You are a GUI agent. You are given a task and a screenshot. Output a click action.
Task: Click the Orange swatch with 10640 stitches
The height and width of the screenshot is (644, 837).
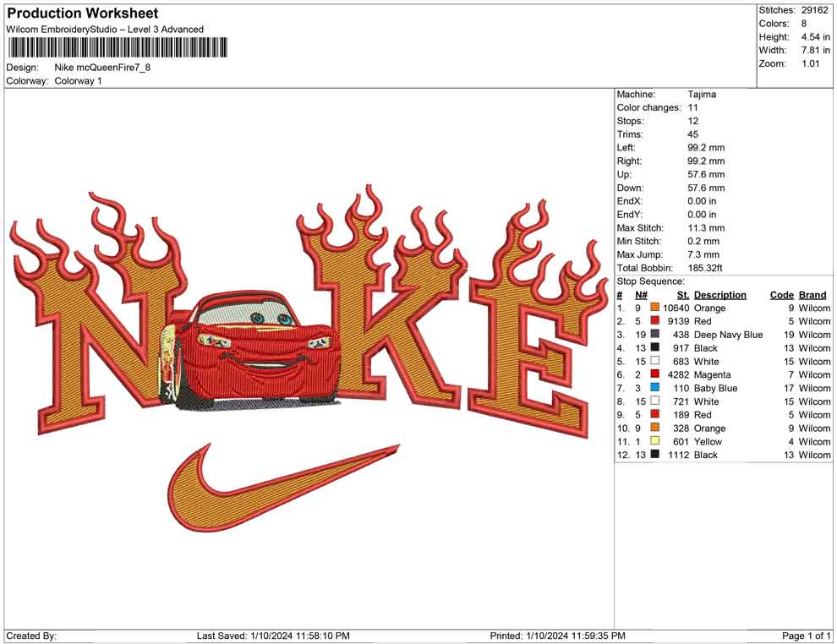coord(654,308)
